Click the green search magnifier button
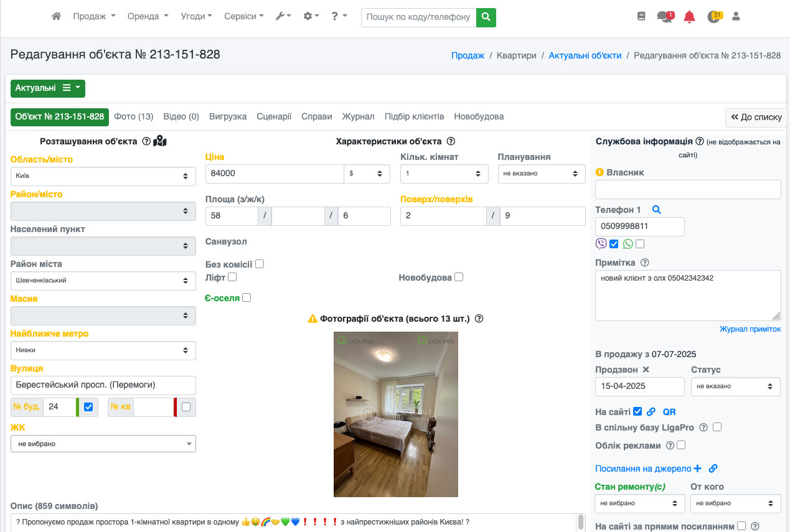The image size is (790, 532). pos(486,17)
